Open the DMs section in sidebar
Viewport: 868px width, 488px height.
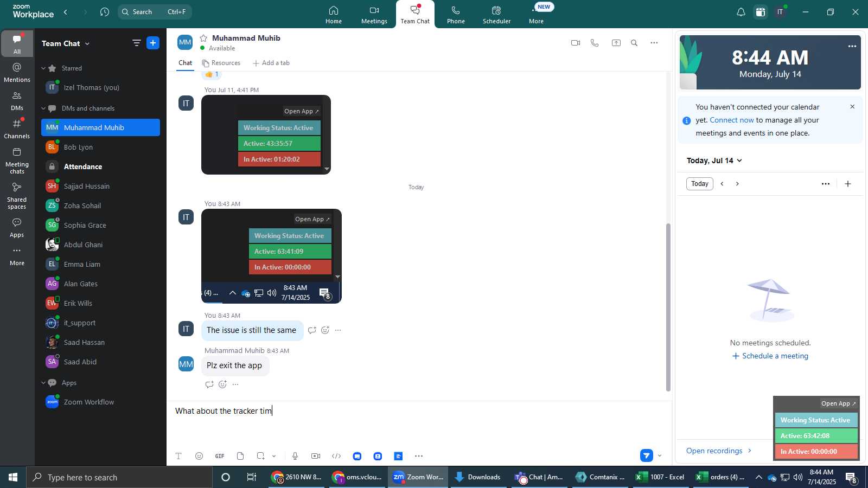[x=17, y=101]
